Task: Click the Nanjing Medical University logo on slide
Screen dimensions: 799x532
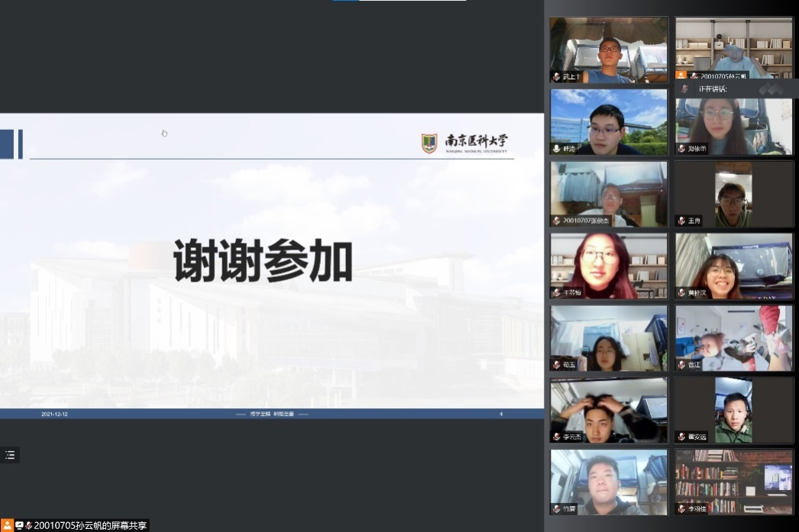Action: (x=464, y=143)
